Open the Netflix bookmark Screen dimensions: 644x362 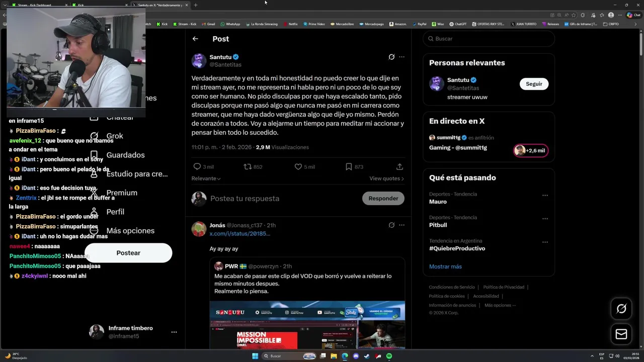(x=290, y=24)
